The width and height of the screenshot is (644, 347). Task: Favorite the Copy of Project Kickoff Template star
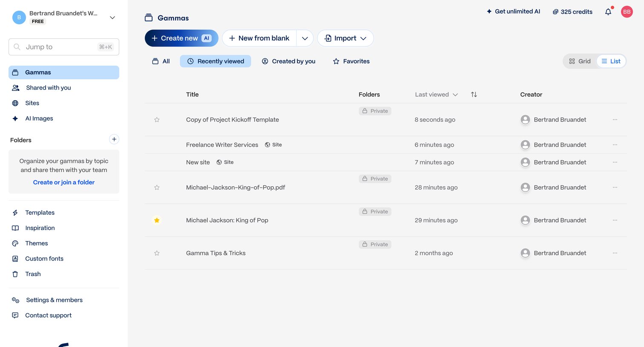[157, 120]
